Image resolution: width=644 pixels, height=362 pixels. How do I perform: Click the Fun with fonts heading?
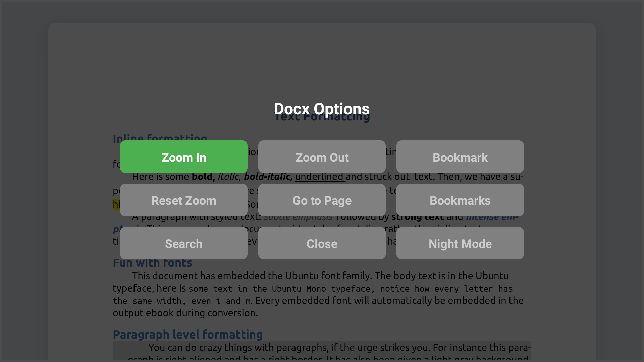[x=152, y=263]
